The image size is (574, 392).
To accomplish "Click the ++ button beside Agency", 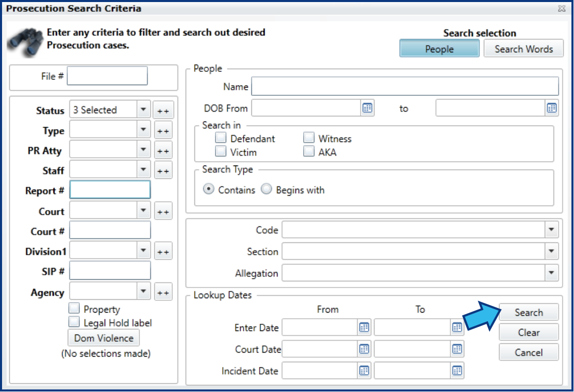I will pyautogui.click(x=163, y=293).
